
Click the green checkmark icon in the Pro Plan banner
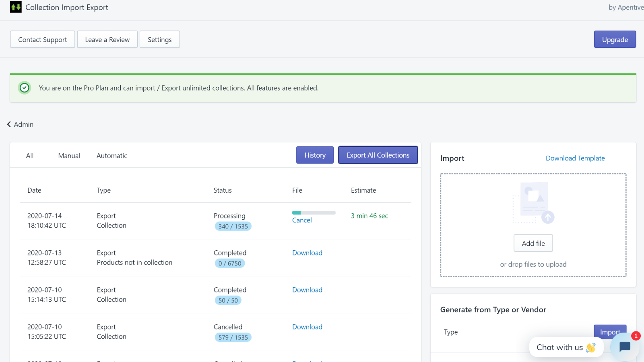25,88
